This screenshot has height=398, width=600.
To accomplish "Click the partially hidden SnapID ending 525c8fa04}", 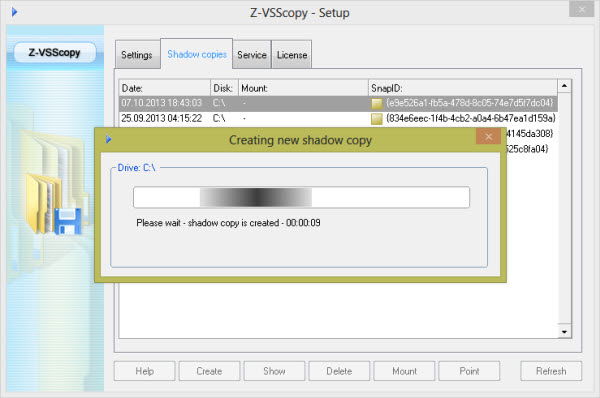I will [x=528, y=149].
